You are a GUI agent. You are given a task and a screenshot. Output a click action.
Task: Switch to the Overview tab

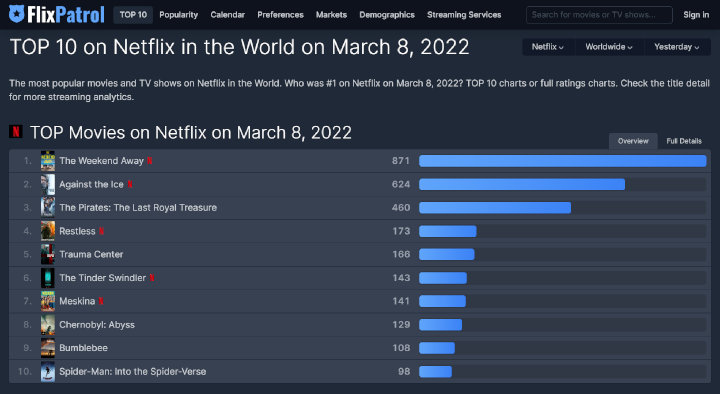pos(633,141)
